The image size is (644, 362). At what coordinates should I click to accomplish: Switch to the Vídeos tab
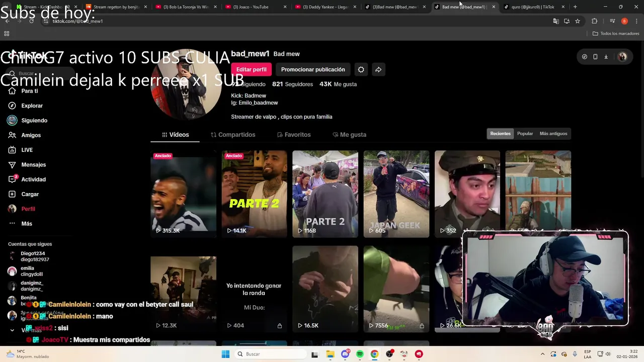175,135
